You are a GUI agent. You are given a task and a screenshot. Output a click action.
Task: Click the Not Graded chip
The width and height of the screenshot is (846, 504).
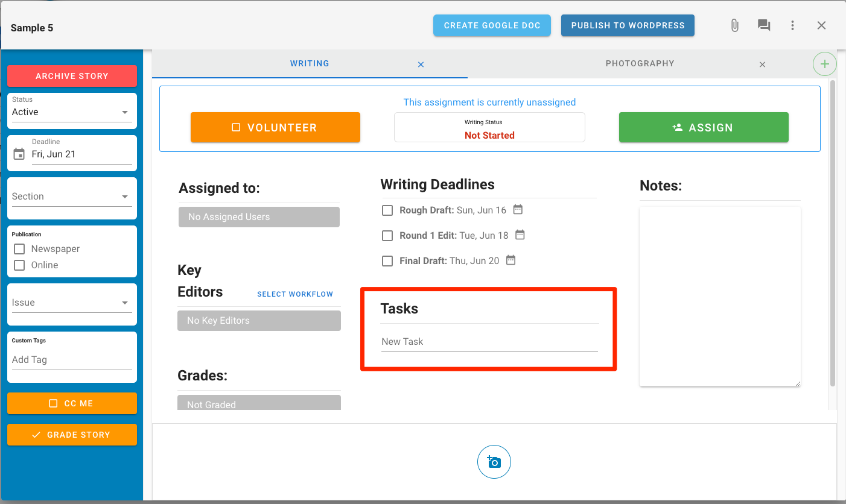(x=259, y=403)
